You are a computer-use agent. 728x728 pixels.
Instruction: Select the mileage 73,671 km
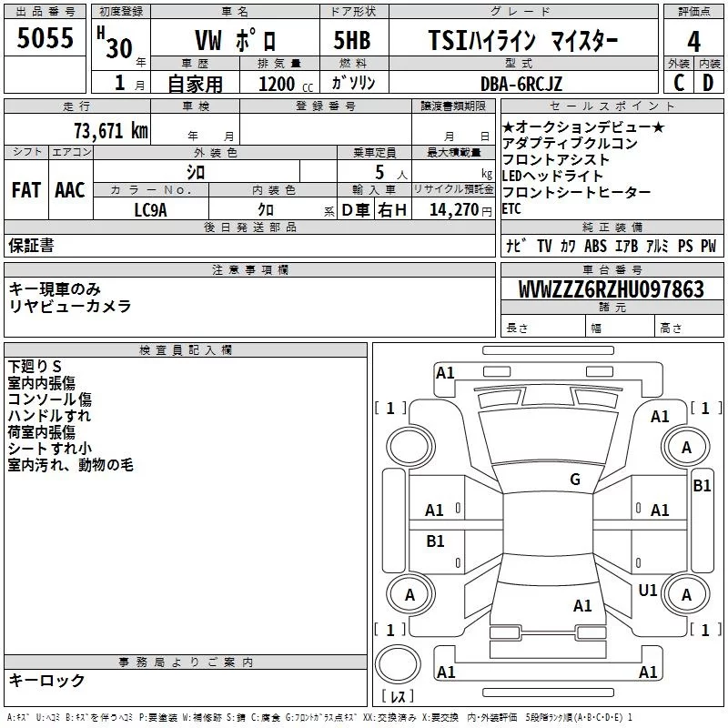tap(111, 130)
